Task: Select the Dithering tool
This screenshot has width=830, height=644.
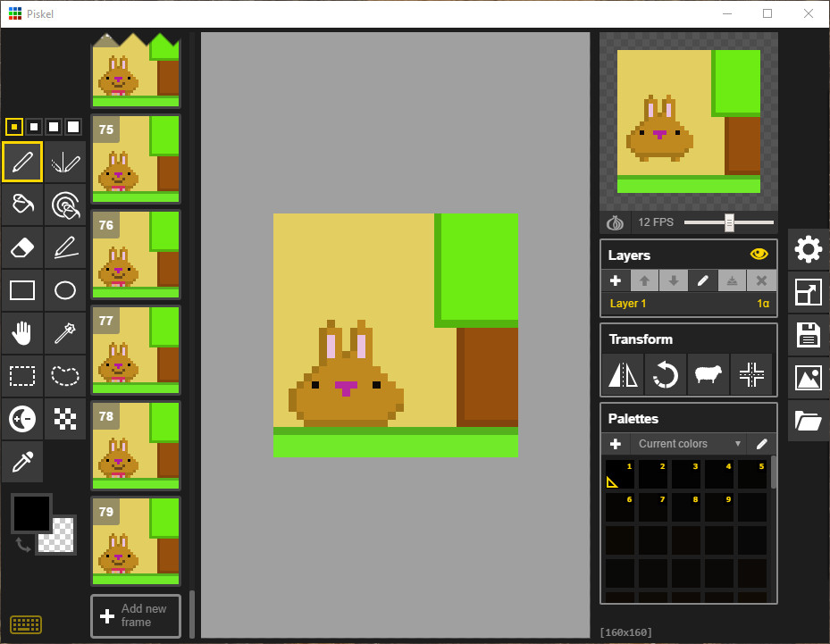Action: pyautogui.click(x=65, y=419)
